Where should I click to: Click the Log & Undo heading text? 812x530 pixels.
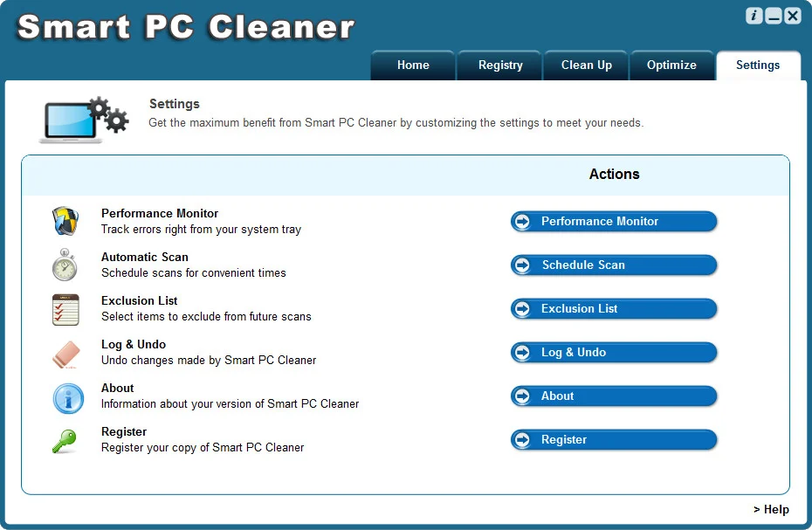pyautogui.click(x=134, y=344)
